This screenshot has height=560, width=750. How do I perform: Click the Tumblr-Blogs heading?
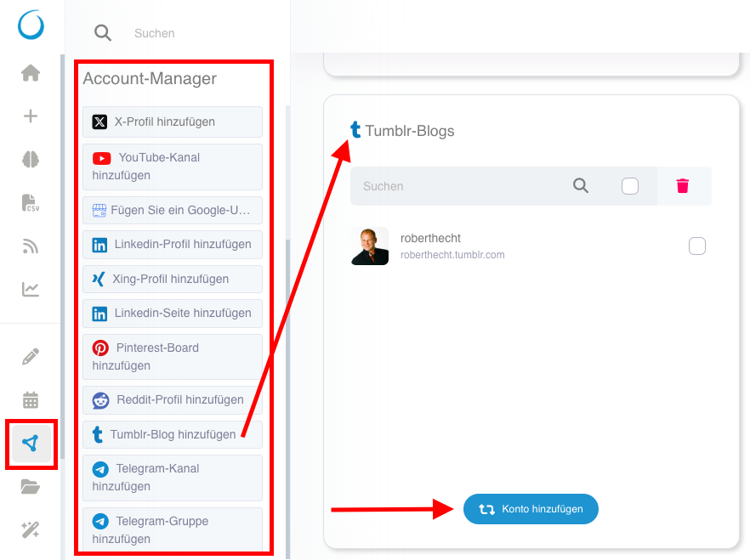coord(410,131)
